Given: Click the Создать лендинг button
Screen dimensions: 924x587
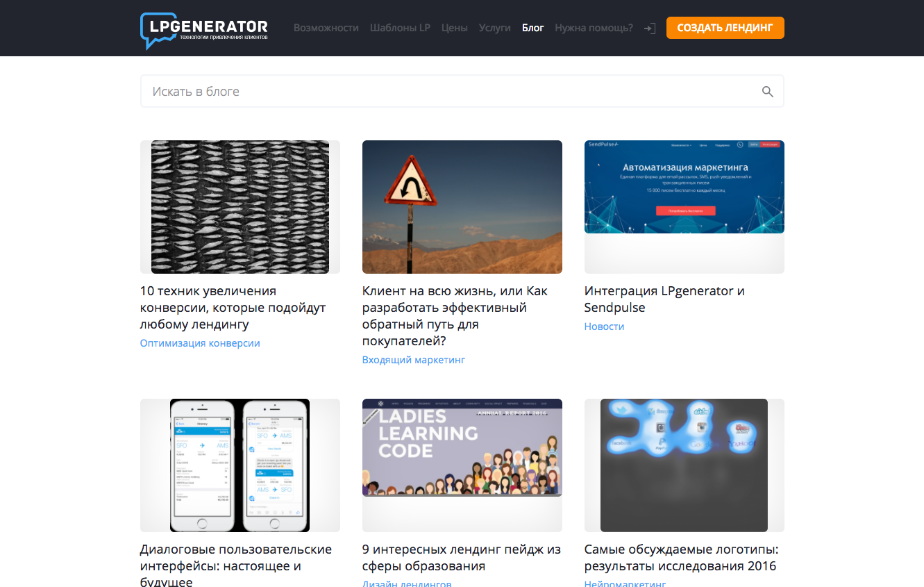Looking at the screenshot, I should coord(725,28).
